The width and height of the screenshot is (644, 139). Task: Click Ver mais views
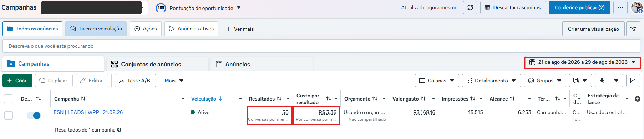[240, 29]
